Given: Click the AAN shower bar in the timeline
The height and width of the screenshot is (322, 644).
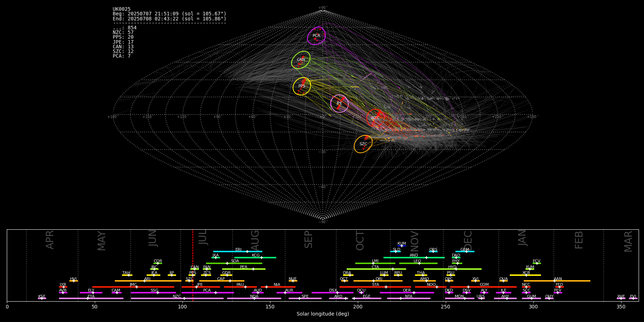Looking at the screenshot, I should pos(557,281).
